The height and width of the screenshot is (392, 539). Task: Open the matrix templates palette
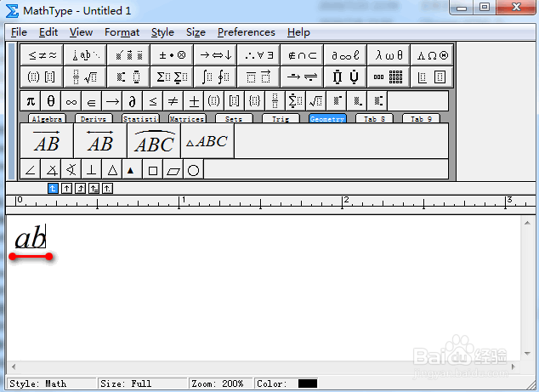pyautogui.click(x=389, y=77)
